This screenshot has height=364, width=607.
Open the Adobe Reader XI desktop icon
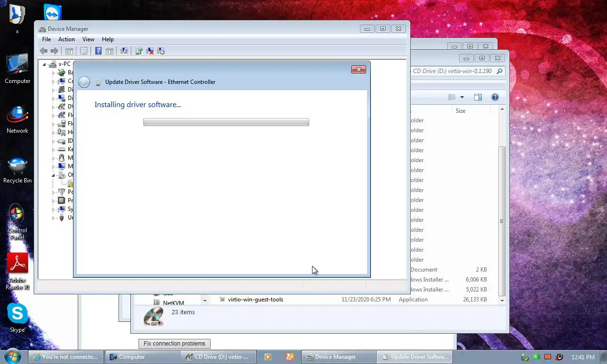coord(18,272)
